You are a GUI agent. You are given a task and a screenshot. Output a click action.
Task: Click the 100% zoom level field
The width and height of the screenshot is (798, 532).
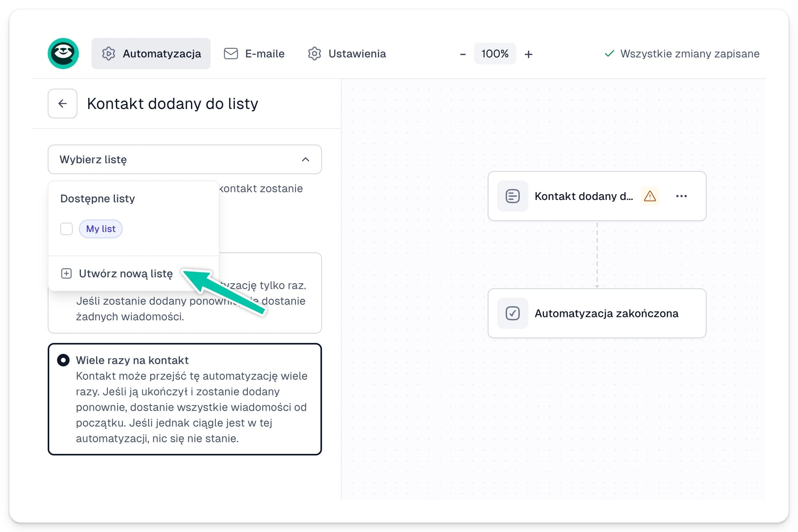pyautogui.click(x=495, y=54)
